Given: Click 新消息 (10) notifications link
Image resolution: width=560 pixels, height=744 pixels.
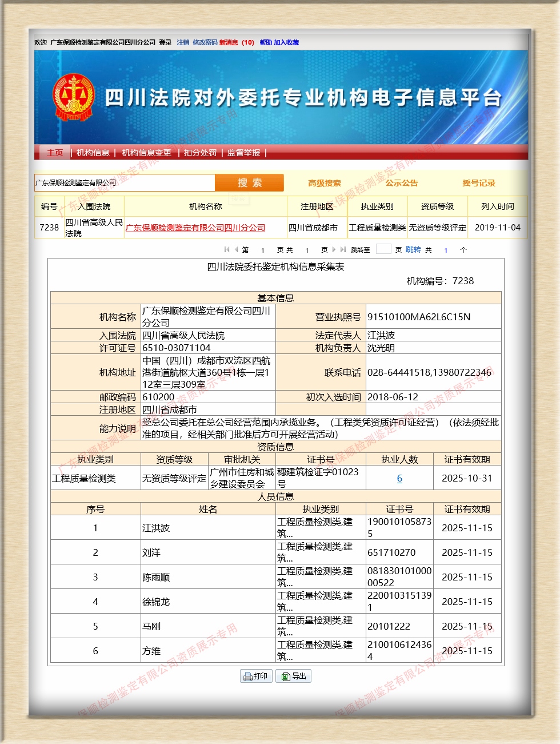Looking at the screenshot, I should tap(237, 42).
